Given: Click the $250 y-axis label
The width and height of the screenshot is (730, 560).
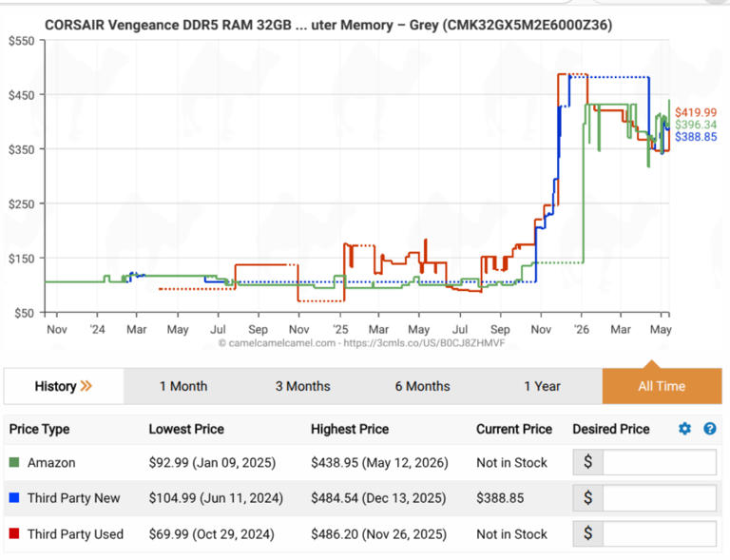Looking at the screenshot, I should pyautogui.click(x=22, y=203).
